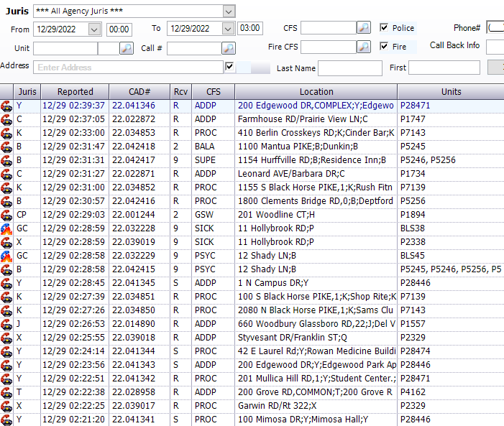Click the From time field 00:00
504x426 pixels.
click(119, 29)
